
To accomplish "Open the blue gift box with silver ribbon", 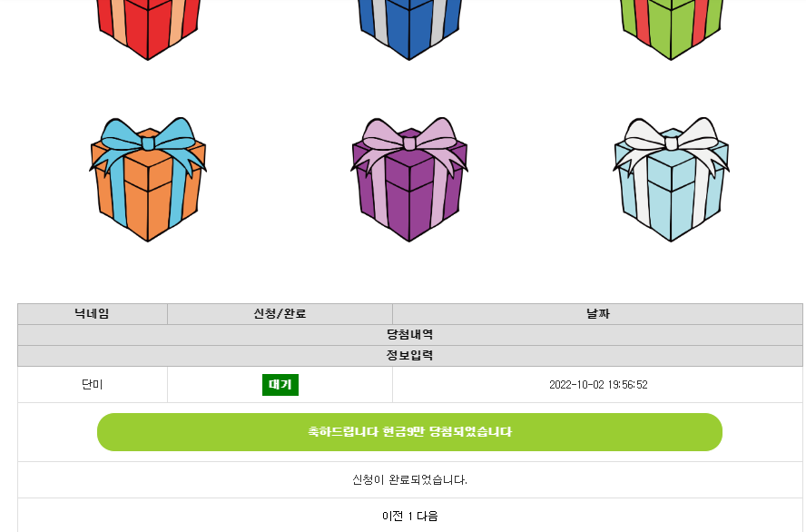I will click(409, 29).
